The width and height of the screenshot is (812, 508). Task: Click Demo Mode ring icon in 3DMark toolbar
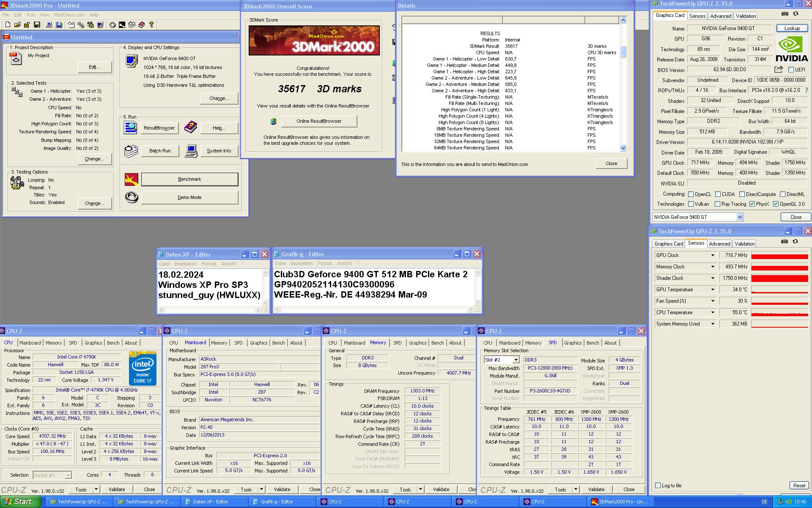pos(112,25)
